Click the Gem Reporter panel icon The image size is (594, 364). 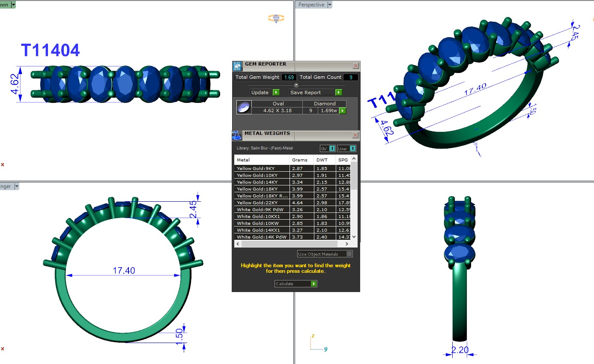coord(237,66)
